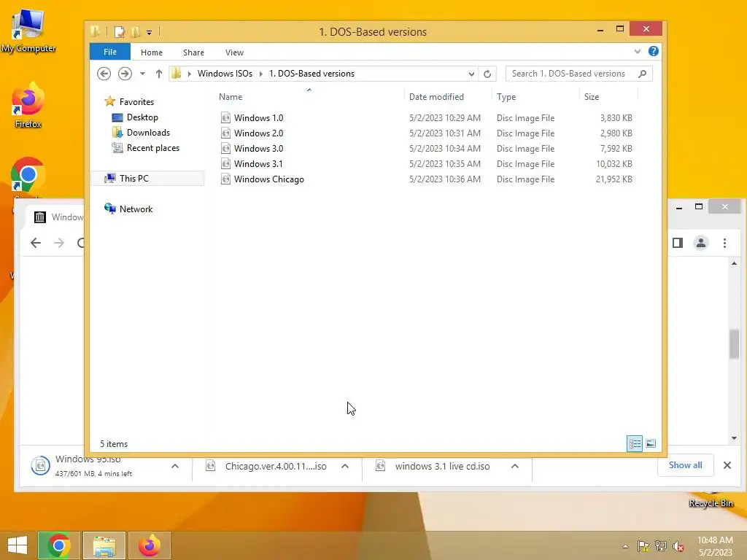The width and height of the screenshot is (747, 560).
Task: Open options for Chicago.ver.4.00.11 download
Action: click(345, 466)
